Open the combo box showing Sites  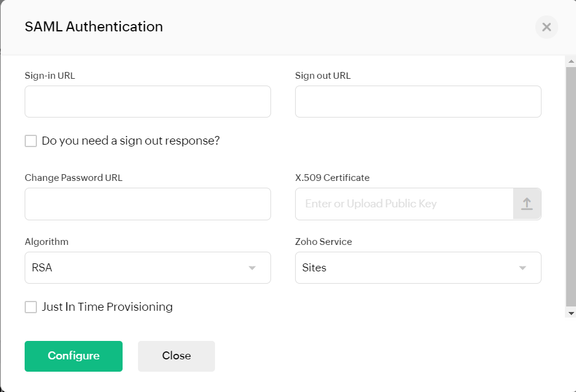click(418, 268)
